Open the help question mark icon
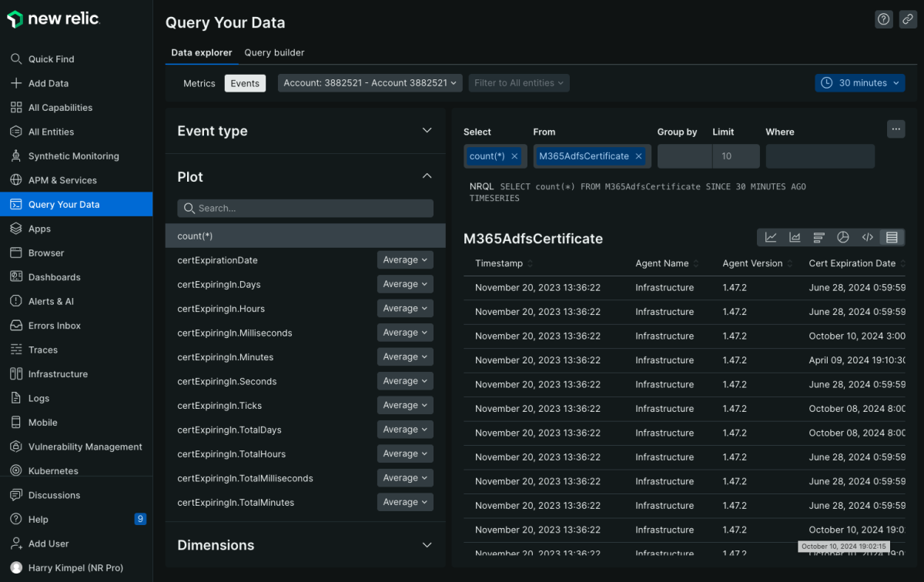Viewport: 924px width, 582px height. 884,20
